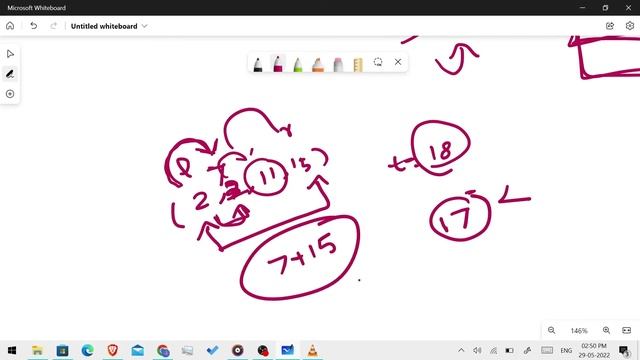The image size is (640, 360).
Task: Open the create/add panel plus button
Action: coord(10,94)
